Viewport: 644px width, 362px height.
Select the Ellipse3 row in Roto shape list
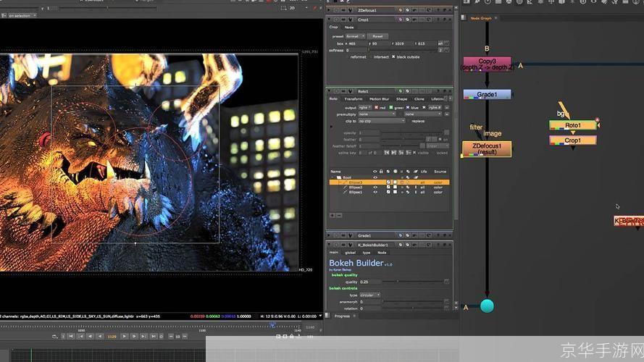coord(389,182)
